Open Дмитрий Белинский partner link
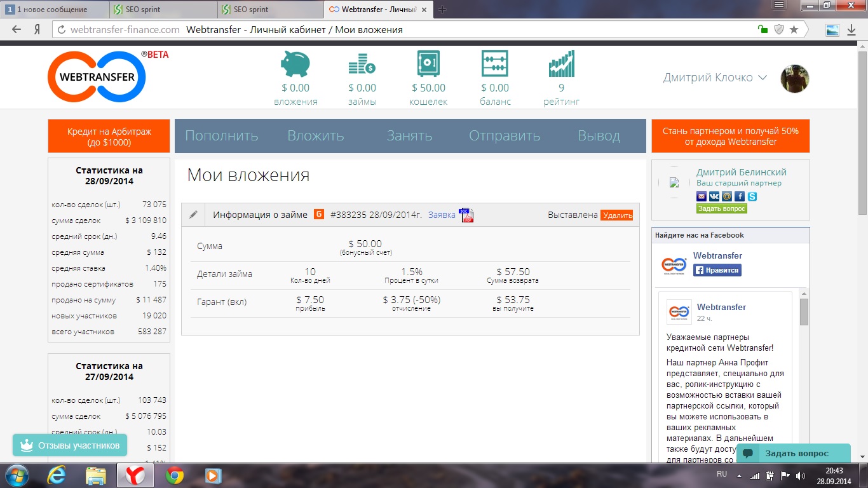The width and height of the screenshot is (868, 488). click(742, 172)
